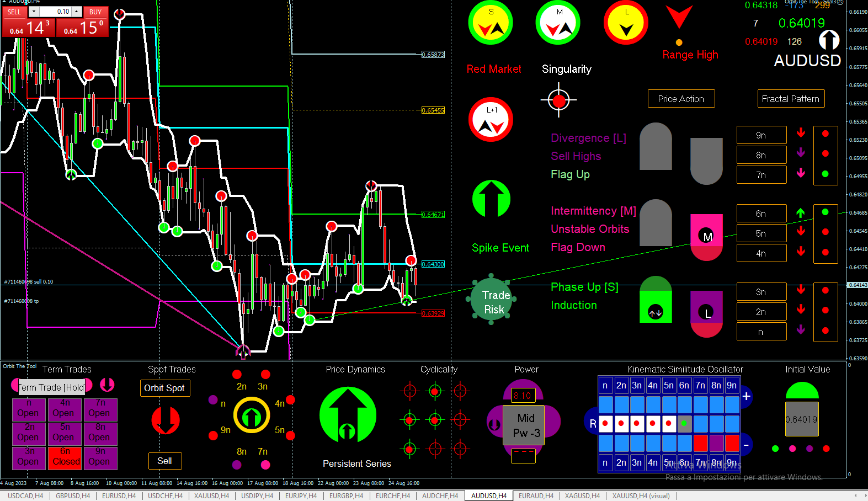868x501 pixels.
Task: Click the Fractal Pattern button
Action: 791,99
